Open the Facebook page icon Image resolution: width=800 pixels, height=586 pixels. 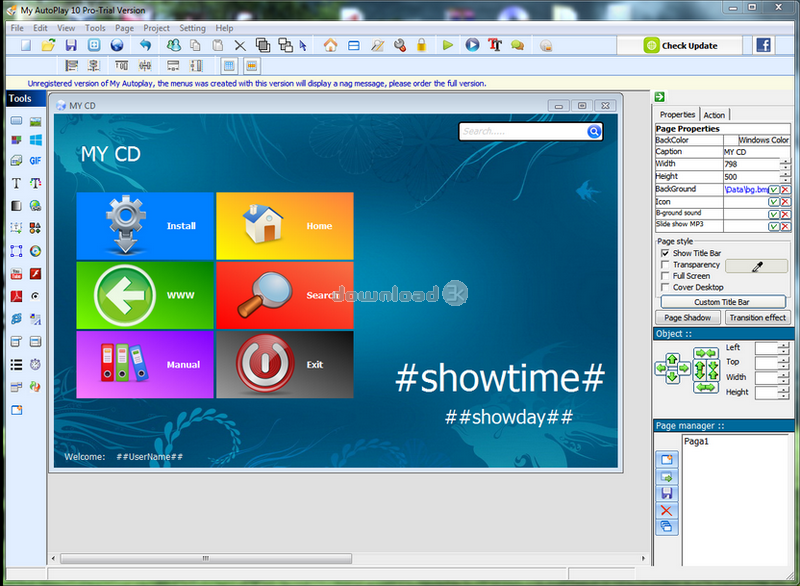[x=763, y=45]
